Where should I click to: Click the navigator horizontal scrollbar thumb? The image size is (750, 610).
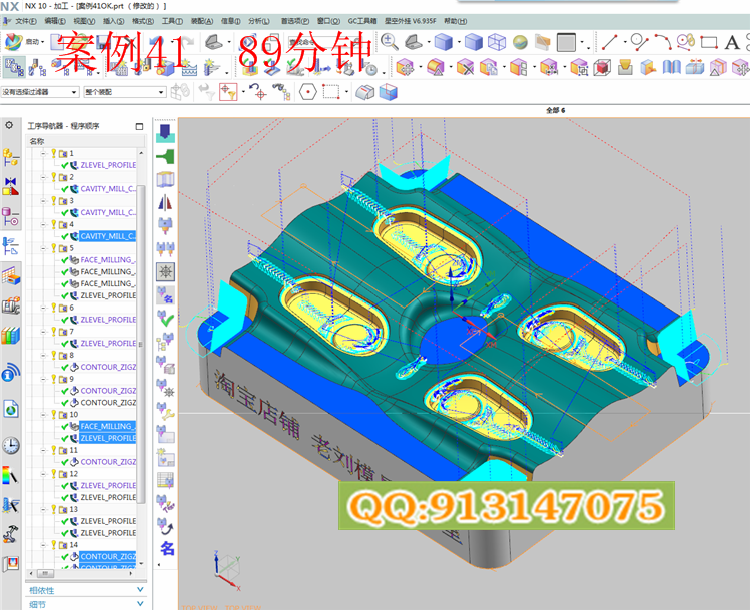coord(45,573)
